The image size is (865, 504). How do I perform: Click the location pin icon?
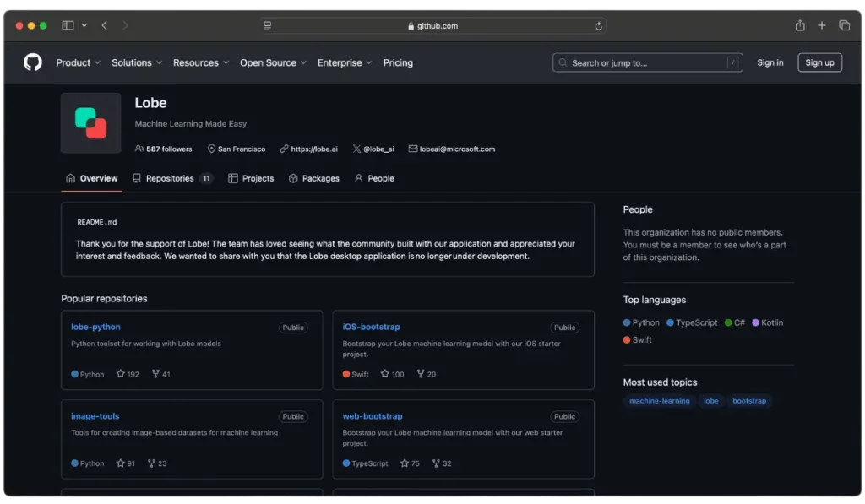click(x=211, y=149)
